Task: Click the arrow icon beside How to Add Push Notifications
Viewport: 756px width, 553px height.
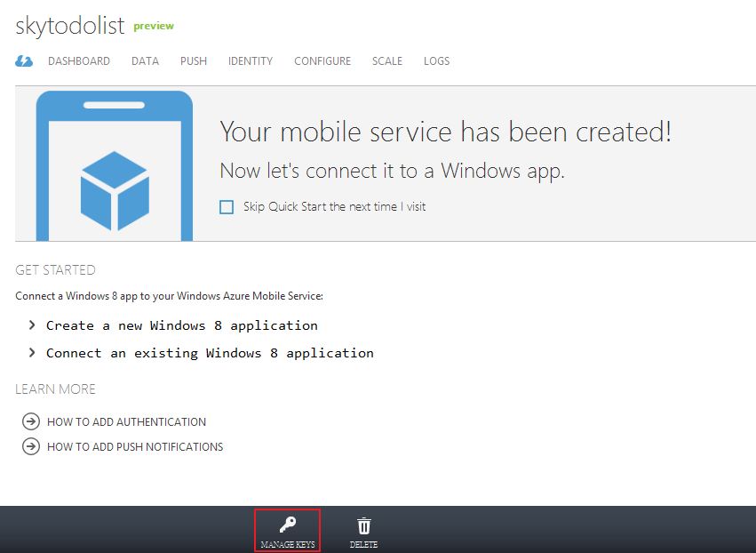Action: 31,446
